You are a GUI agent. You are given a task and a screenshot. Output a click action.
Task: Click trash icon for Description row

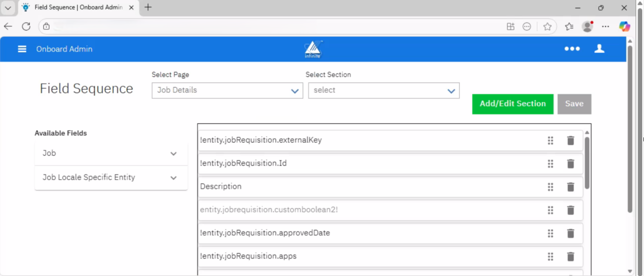(571, 187)
